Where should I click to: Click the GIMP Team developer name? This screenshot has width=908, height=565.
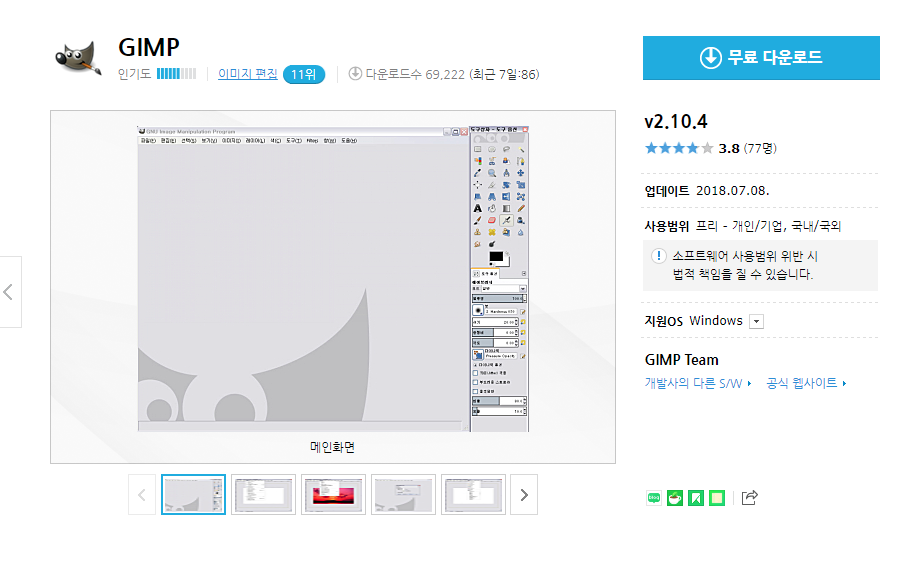coord(682,359)
